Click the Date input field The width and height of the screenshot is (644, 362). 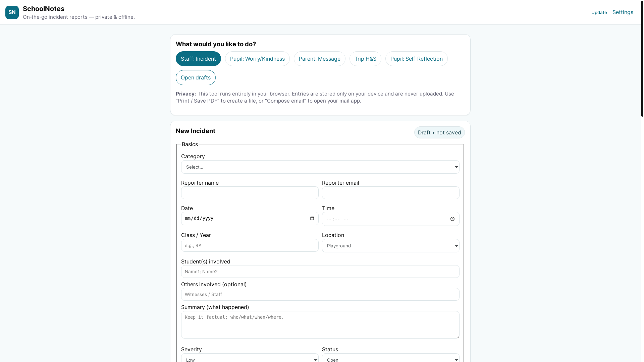click(250, 219)
